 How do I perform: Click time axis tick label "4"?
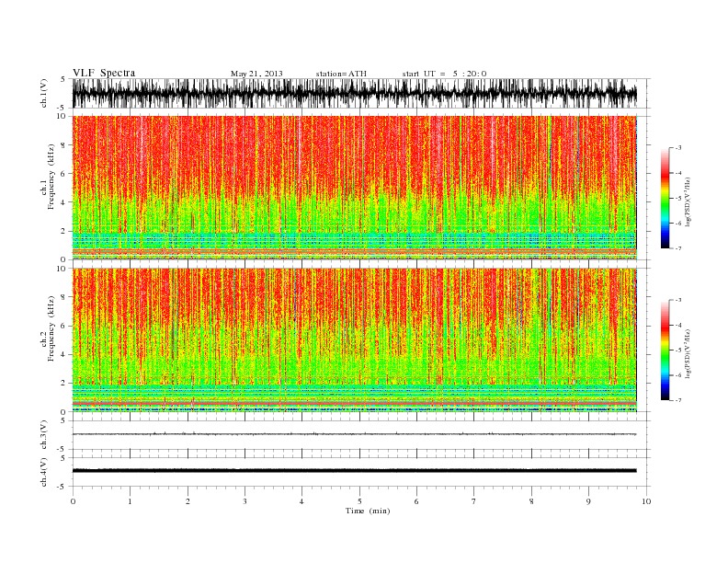tap(301, 501)
